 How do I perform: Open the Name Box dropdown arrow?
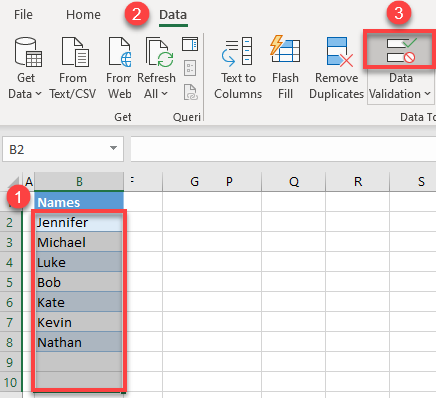(113, 148)
